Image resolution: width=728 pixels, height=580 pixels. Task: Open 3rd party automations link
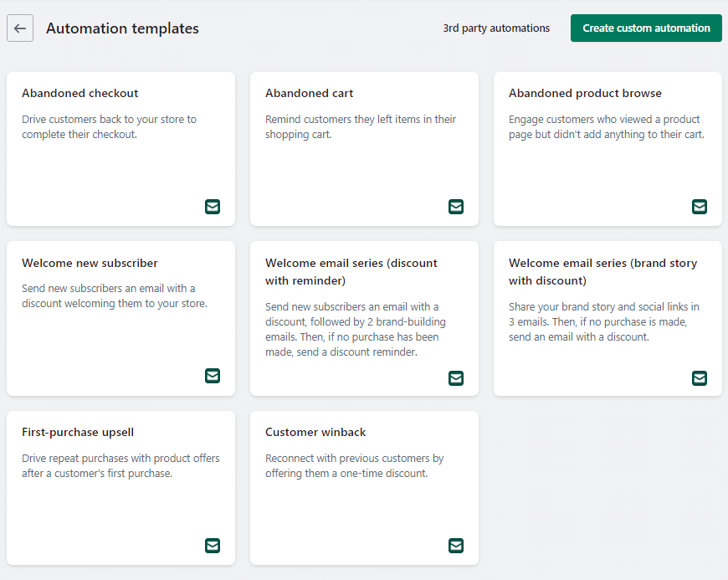tap(496, 28)
